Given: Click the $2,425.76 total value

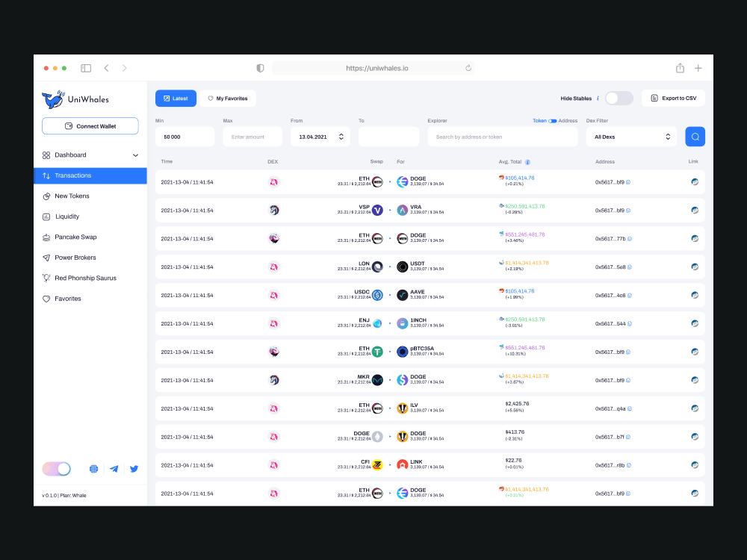Looking at the screenshot, I should (517, 404).
